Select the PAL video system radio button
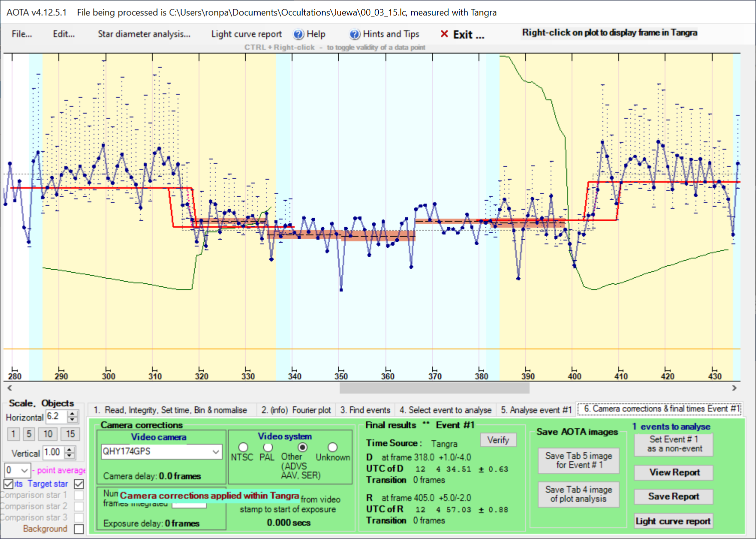756x539 pixels. click(x=268, y=447)
